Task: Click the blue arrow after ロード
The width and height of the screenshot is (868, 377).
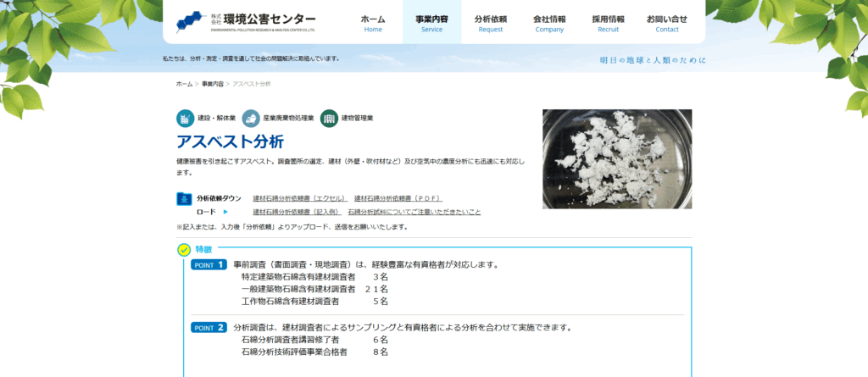Action: pyautogui.click(x=225, y=212)
